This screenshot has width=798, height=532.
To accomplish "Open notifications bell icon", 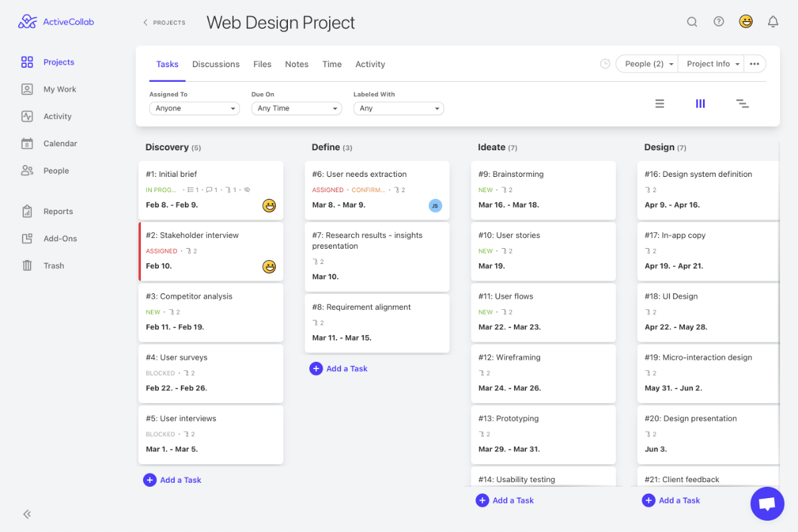I will click(x=773, y=22).
